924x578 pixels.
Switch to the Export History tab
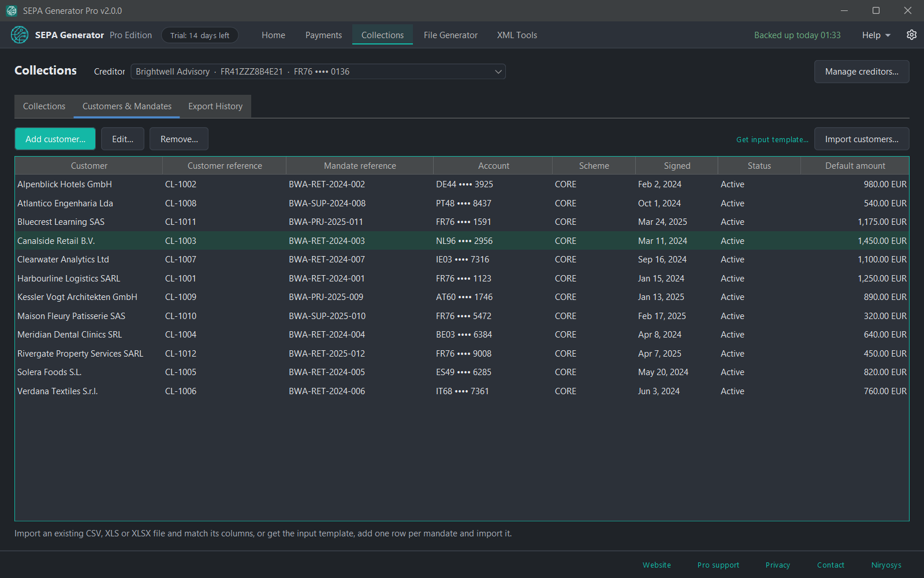click(215, 106)
